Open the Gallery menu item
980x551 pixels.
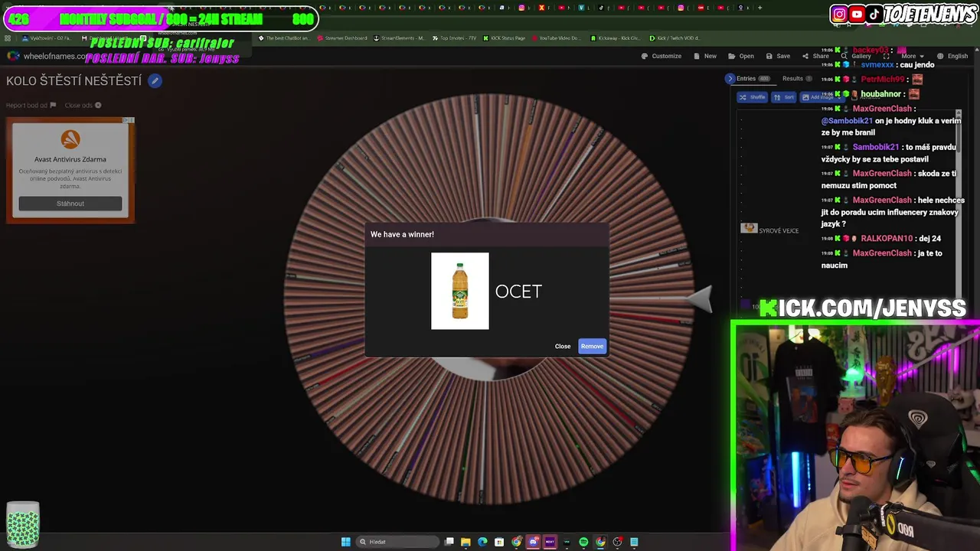(x=856, y=56)
